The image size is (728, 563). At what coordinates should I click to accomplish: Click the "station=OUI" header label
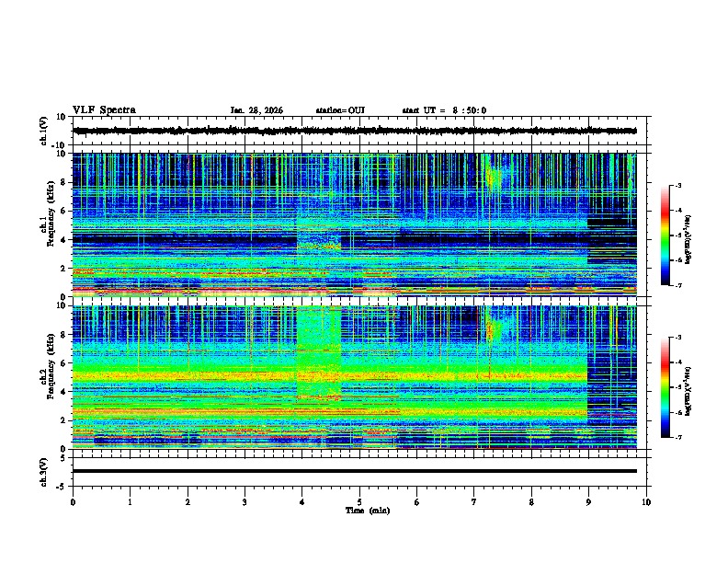tap(340, 110)
